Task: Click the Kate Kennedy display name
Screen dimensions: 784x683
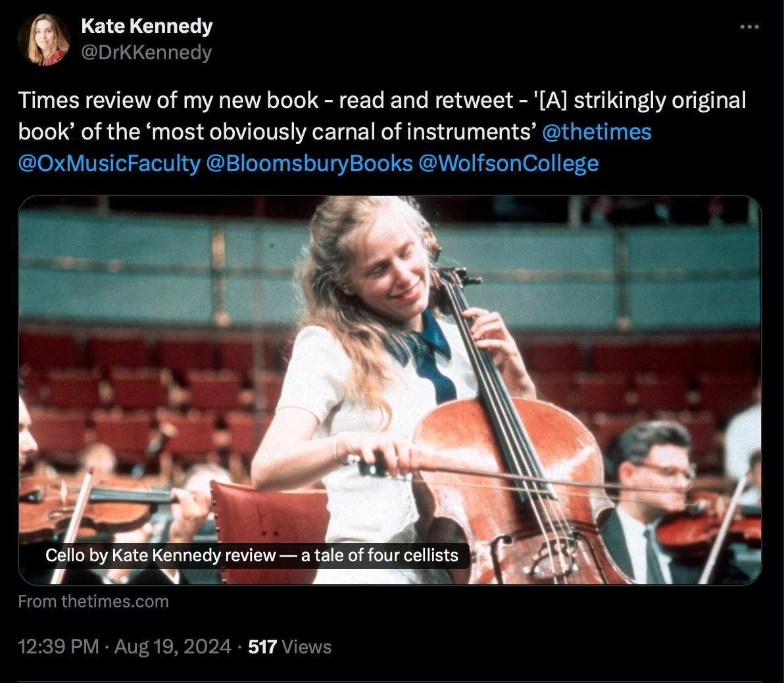Action: 147,26
